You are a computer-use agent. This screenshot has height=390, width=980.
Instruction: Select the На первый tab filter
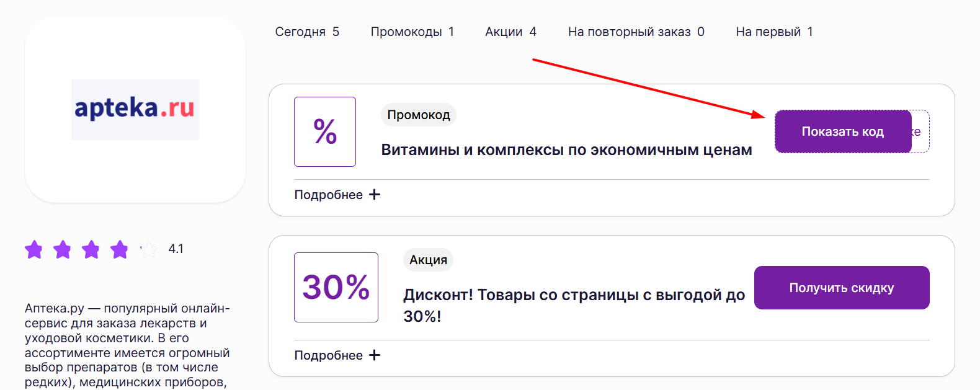[774, 32]
